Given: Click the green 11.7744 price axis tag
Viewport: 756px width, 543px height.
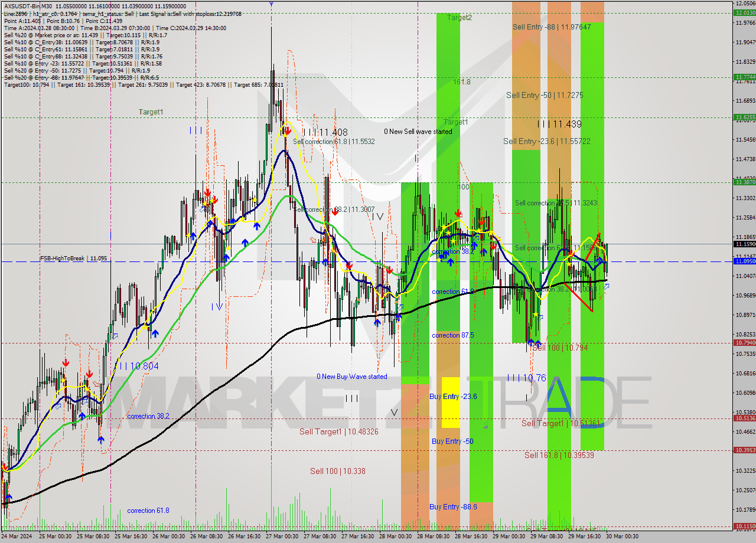Looking at the screenshot, I should (x=745, y=77).
